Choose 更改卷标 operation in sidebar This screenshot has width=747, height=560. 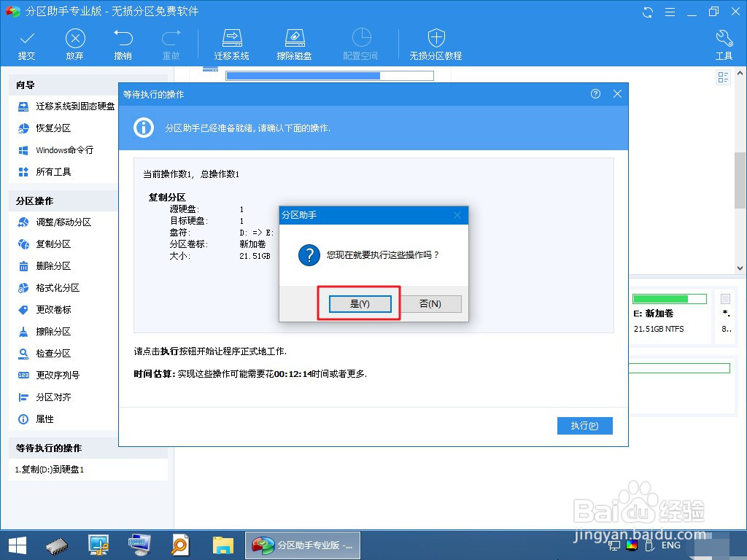point(44,309)
